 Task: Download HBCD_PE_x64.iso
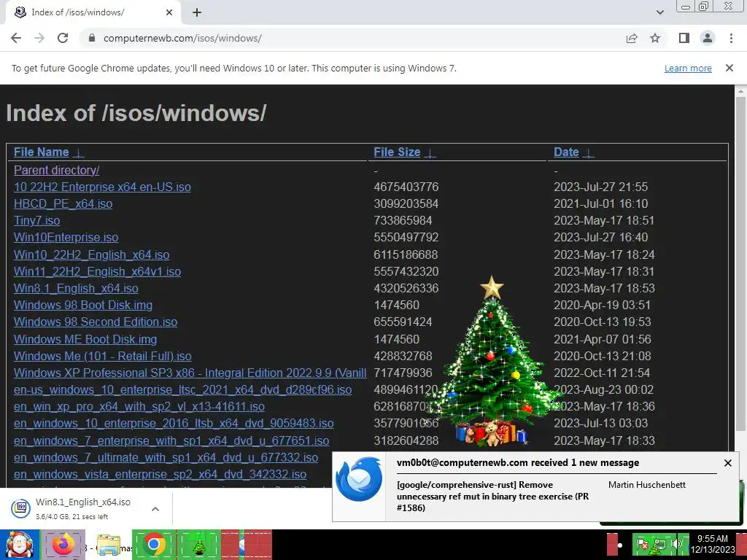(x=63, y=204)
